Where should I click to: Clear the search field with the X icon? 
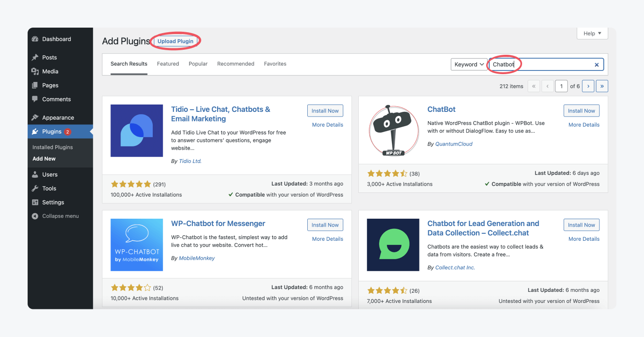click(597, 64)
